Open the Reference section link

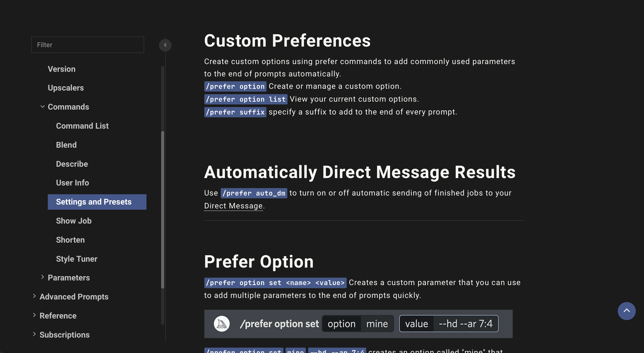pyautogui.click(x=58, y=316)
